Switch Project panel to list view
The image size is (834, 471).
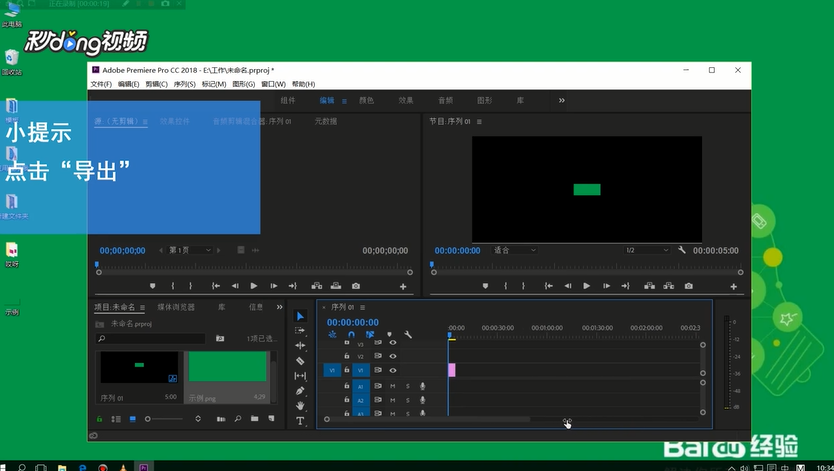click(116, 419)
